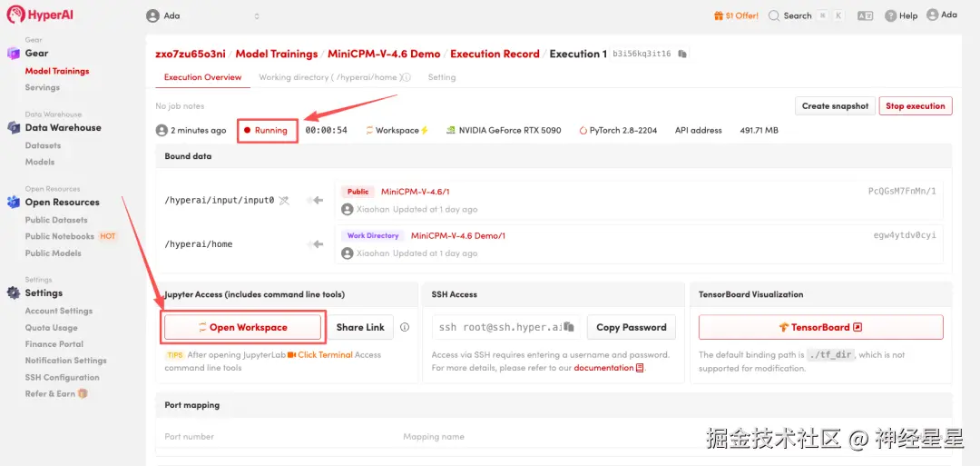Click the 491.71 MB storage value

click(x=759, y=131)
